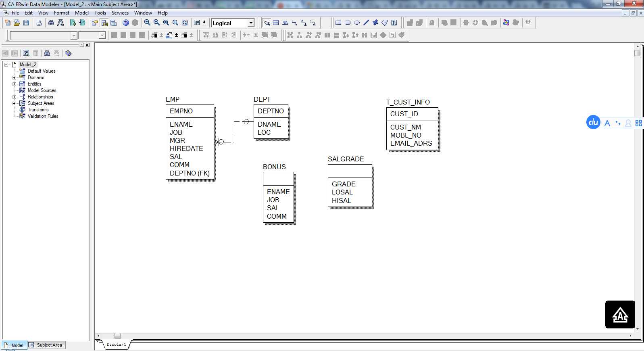Click the Find binoculars icon in main toolbar
This screenshot has height=351, width=644.
[x=51, y=23]
